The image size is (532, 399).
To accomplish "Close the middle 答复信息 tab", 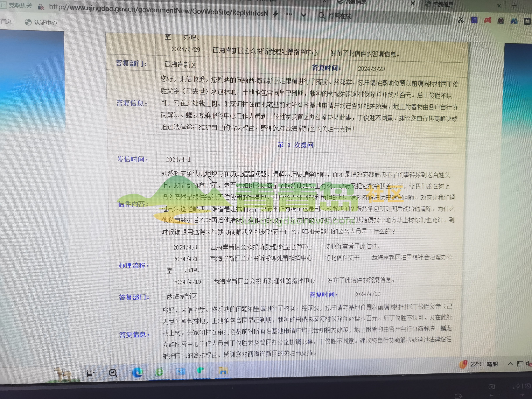I will [x=413, y=3].
